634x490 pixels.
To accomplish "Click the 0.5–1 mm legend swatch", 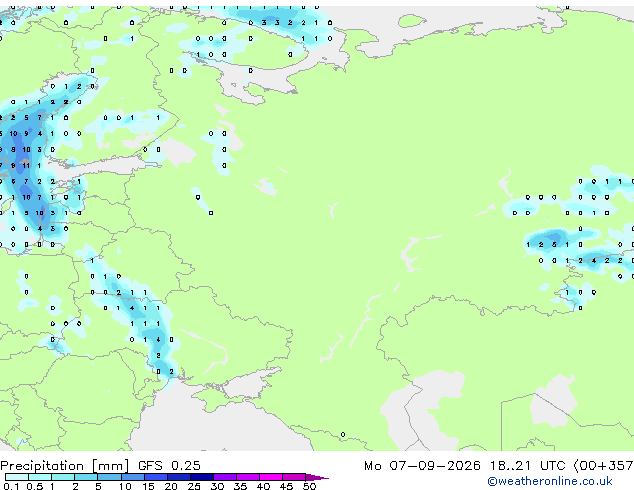I will pyautogui.click(x=40, y=477).
